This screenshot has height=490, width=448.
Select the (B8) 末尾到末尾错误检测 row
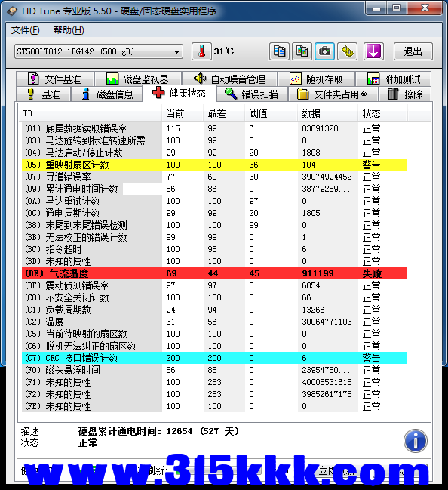click(x=214, y=225)
